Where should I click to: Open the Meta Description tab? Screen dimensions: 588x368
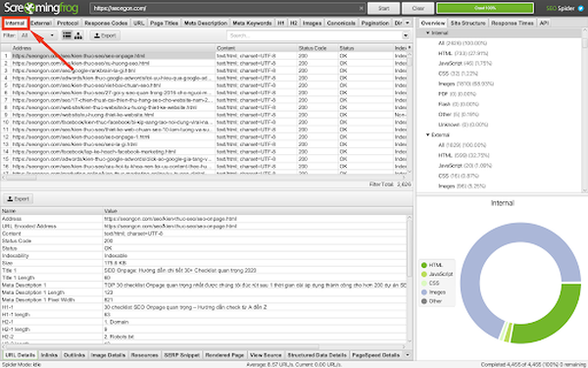[206, 23]
